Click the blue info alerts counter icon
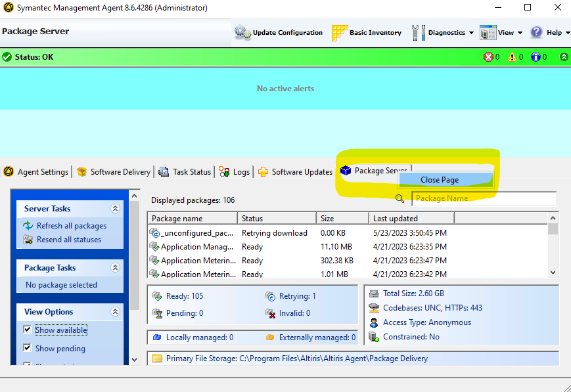 point(536,57)
